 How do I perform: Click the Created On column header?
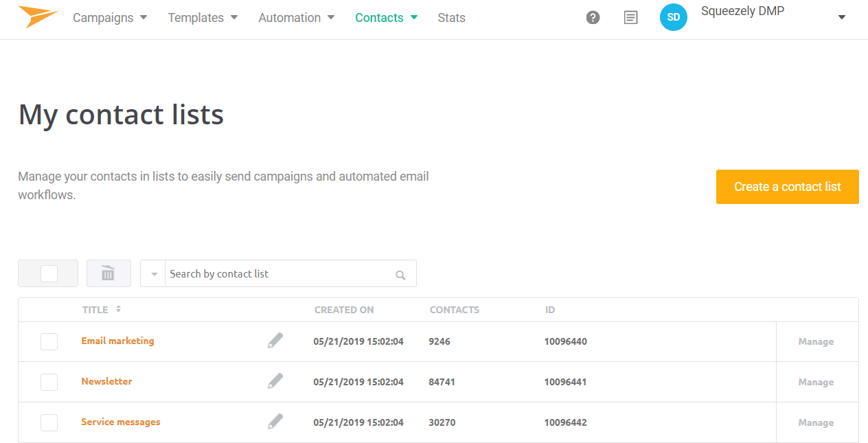click(344, 310)
